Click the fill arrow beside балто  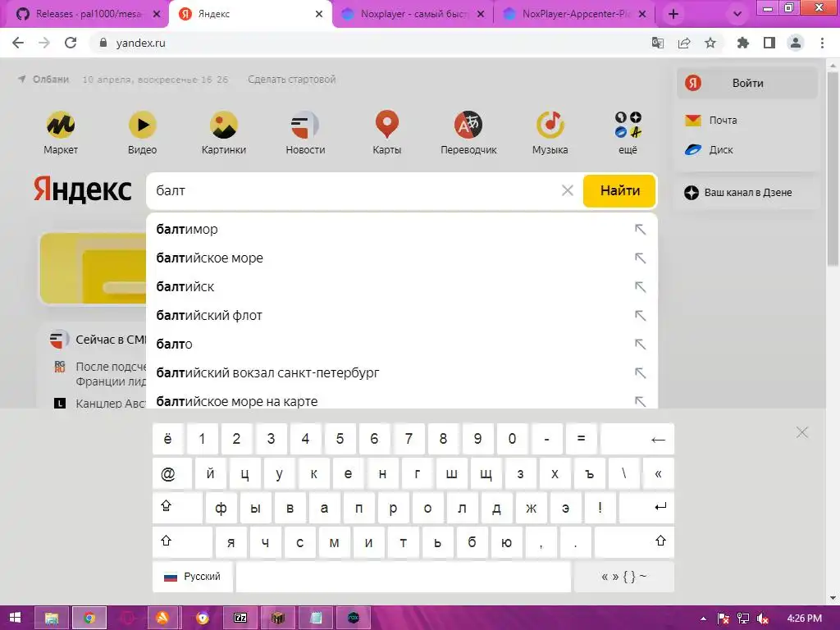pyautogui.click(x=640, y=344)
